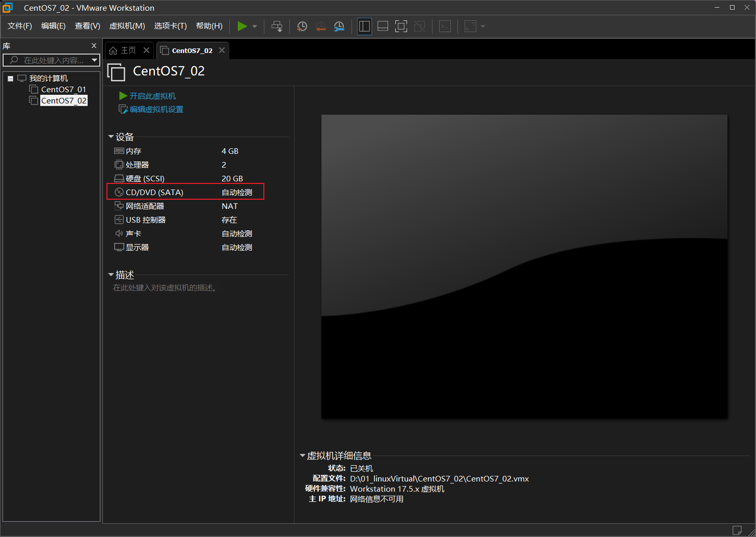Collapse the 设备 devices section
The height and width of the screenshot is (537, 756).
(x=111, y=137)
